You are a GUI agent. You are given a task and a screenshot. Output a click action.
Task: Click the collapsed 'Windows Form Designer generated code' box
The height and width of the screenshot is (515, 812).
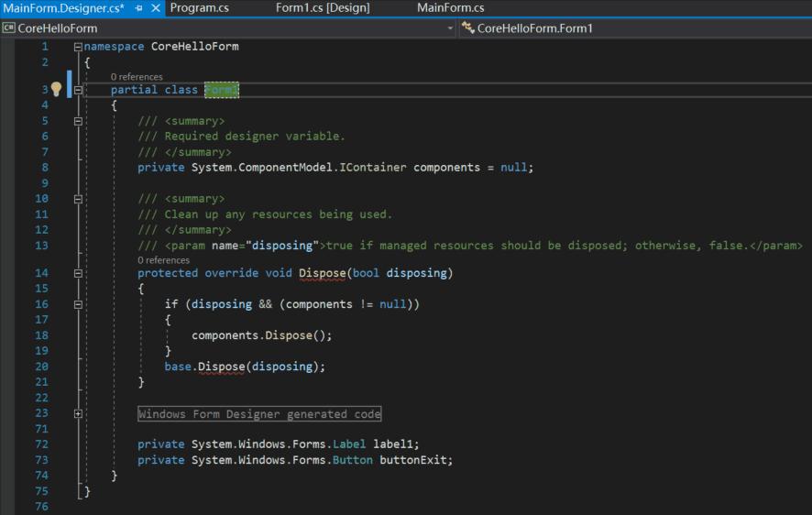click(x=259, y=413)
